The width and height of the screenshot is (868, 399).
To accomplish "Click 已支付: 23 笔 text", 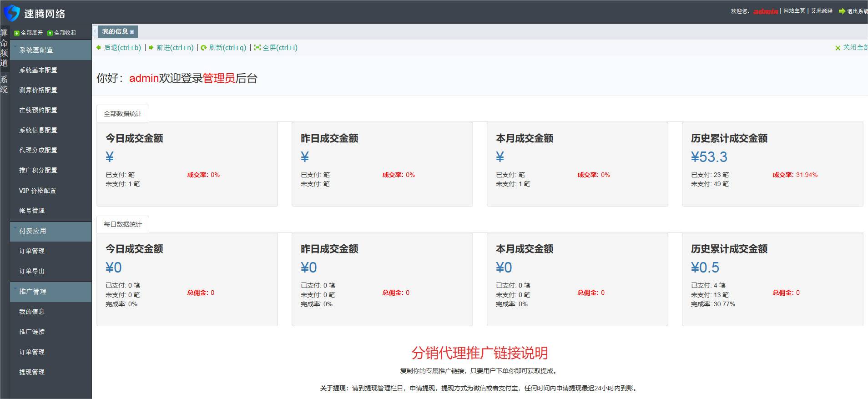I will point(710,175).
